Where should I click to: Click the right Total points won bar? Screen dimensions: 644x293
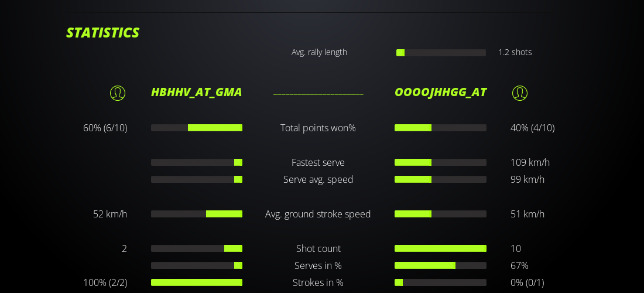pos(440,128)
